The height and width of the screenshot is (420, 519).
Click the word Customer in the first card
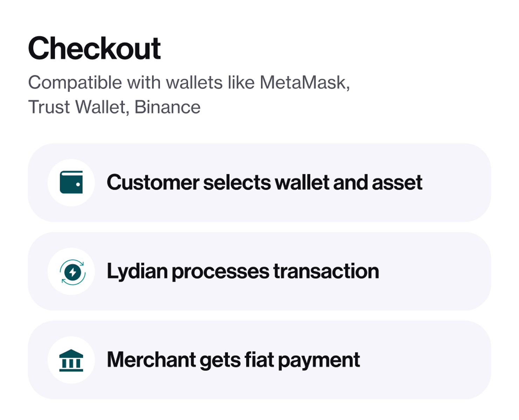click(153, 182)
